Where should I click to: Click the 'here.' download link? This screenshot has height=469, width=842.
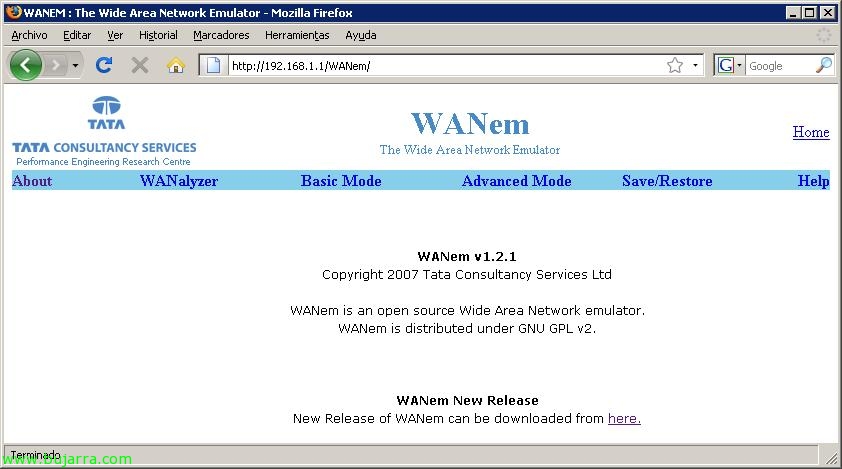(x=624, y=419)
